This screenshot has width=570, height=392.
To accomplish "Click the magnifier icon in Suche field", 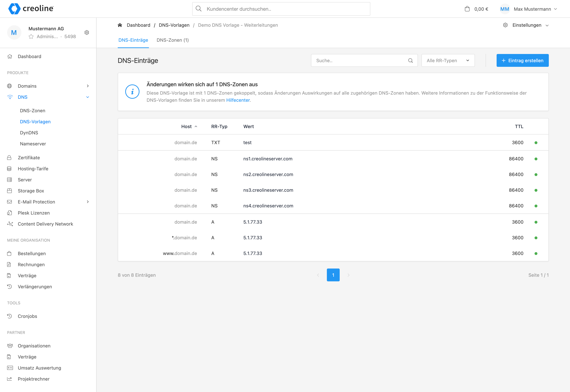I will tap(410, 60).
